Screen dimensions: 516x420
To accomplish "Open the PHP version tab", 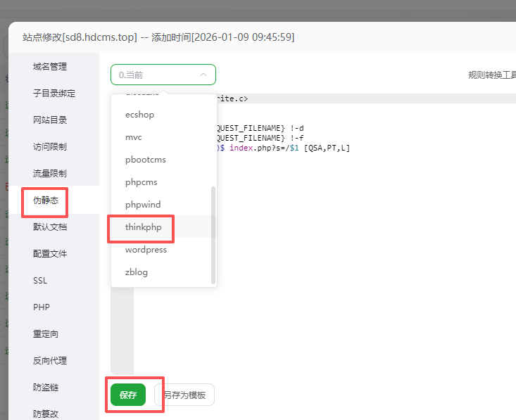I will 41,307.
